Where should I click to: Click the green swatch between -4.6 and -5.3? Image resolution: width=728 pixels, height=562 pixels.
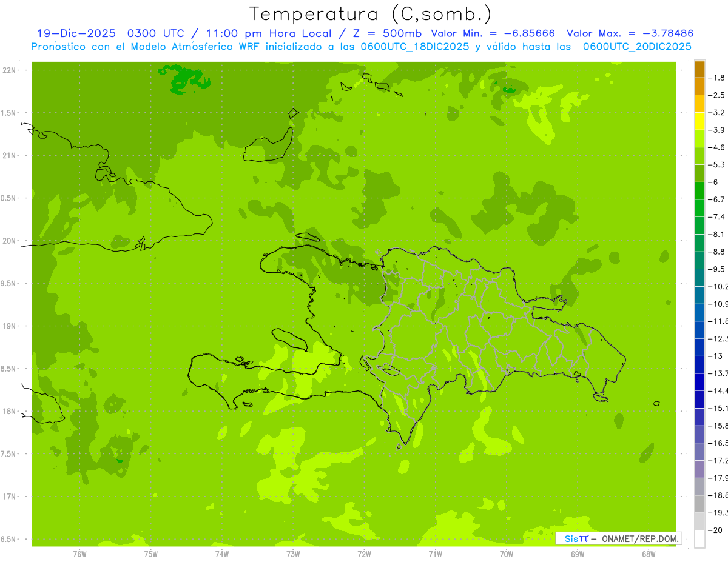[699, 156]
